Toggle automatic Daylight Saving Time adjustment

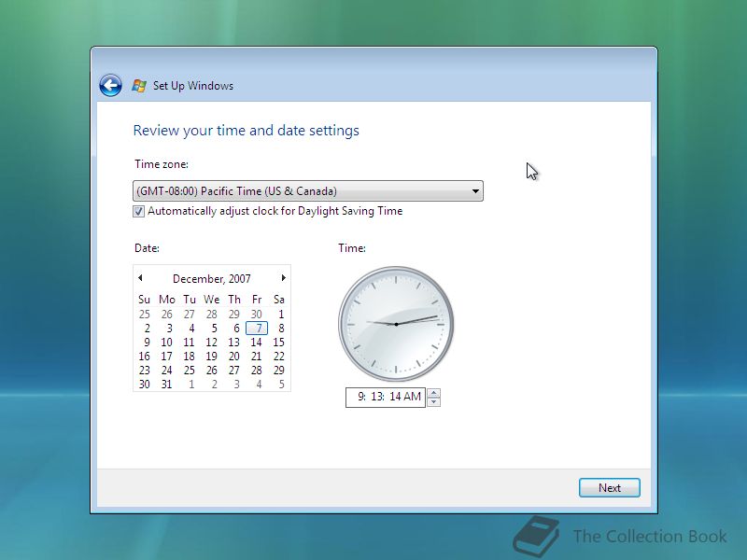(138, 211)
